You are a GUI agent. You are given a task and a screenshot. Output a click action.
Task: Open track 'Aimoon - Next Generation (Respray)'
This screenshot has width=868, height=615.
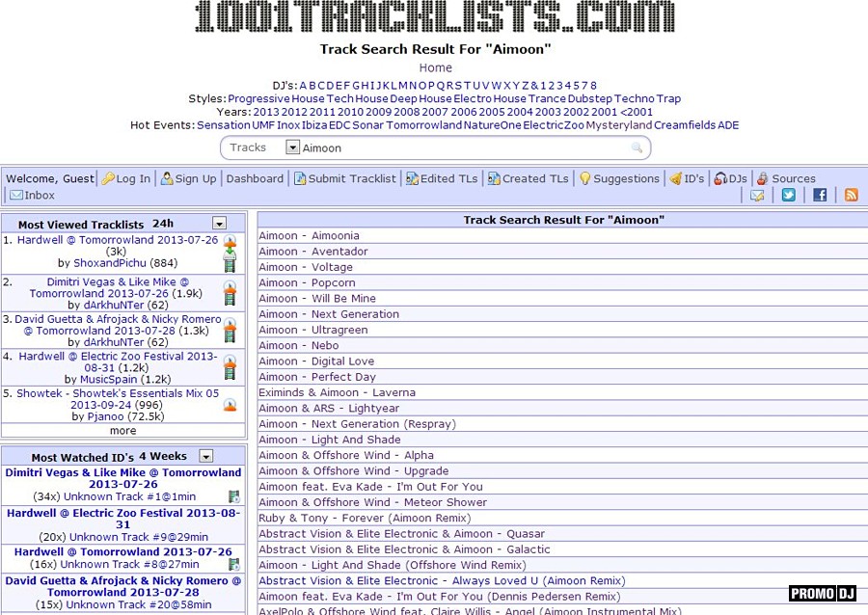click(x=358, y=423)
